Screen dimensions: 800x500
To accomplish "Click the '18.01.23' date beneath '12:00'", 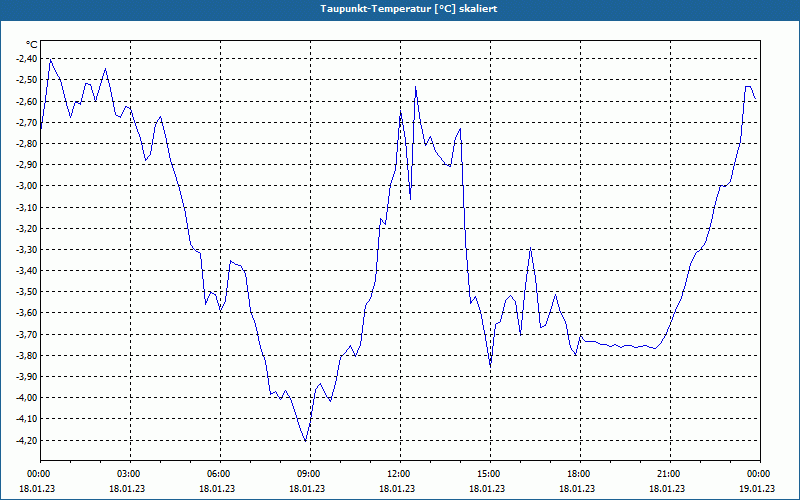I will [397, 488].
